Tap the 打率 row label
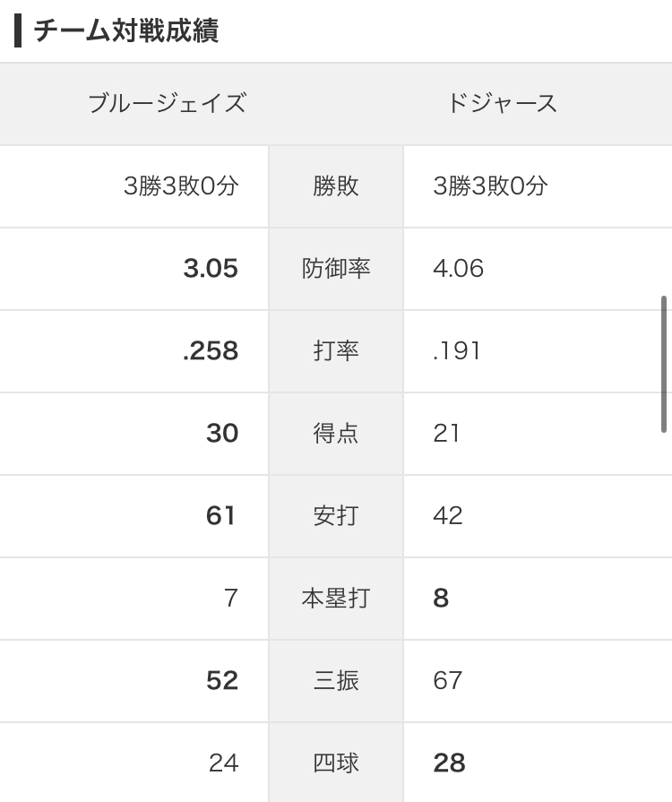Viewport: 672px width, 802px height. 336,350
